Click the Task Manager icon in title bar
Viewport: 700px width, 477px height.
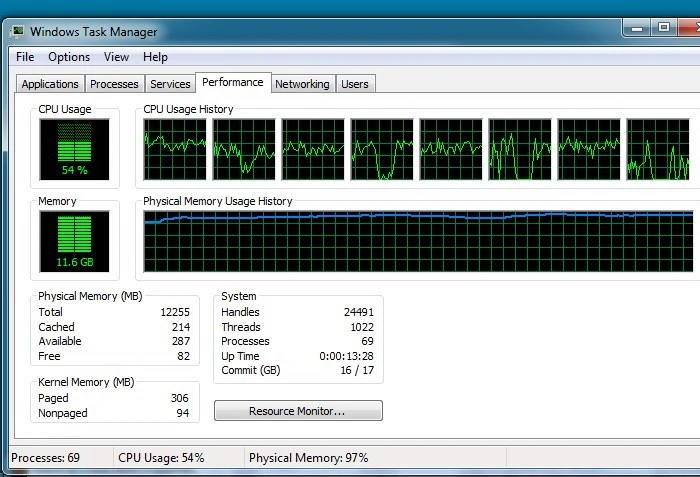pyautogui.click(x=18, y=32)
